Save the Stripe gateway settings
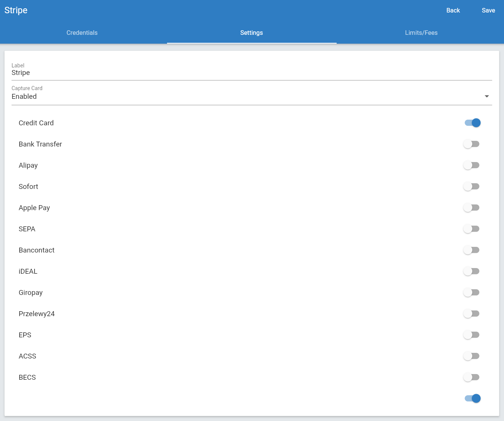This screenshot has height=421, width=504. (x=488, y=11)
